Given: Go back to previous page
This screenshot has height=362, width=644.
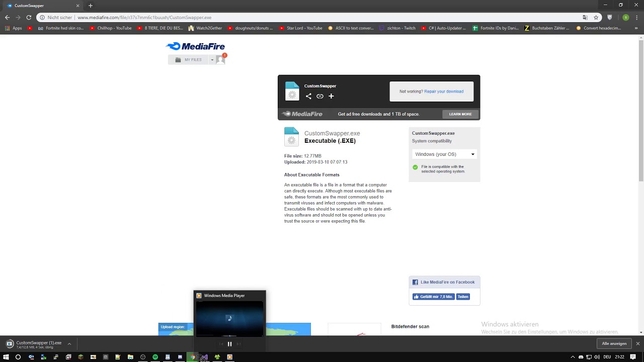Looking at the screenshot, I should click(x=7, y=17).
